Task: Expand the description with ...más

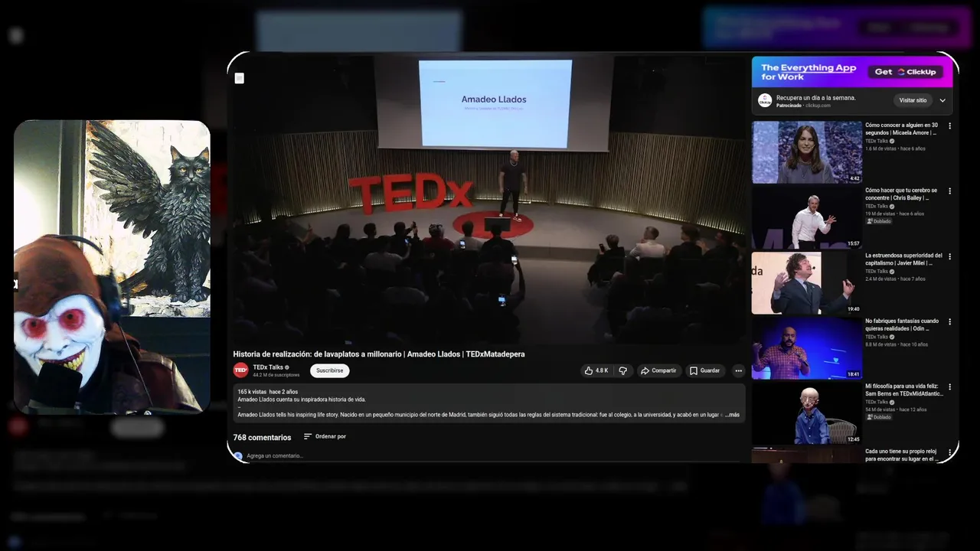Action: tap(733, 415)
